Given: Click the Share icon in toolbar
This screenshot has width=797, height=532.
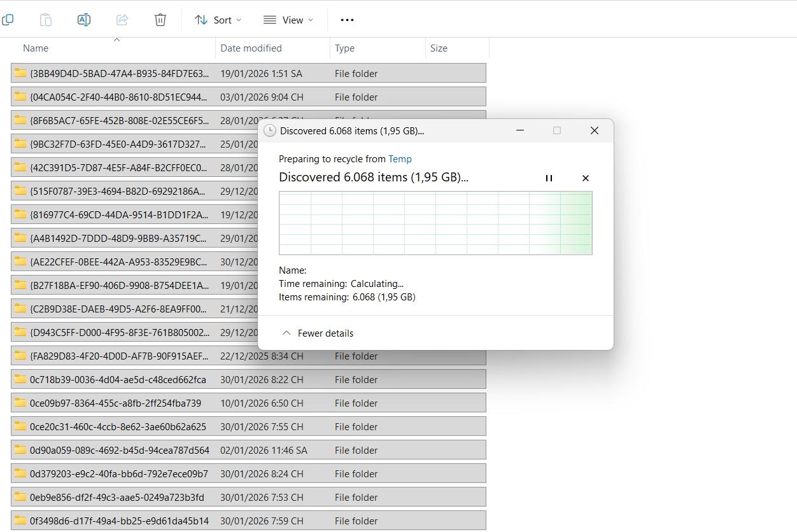Looking at the screenshot, I should [x=122, y=20].
